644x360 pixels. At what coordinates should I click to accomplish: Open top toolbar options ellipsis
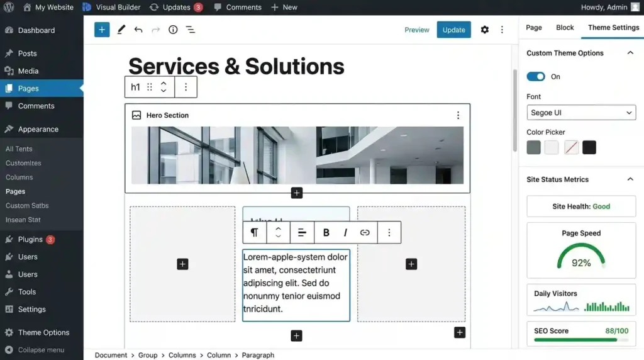coord(502,30)
